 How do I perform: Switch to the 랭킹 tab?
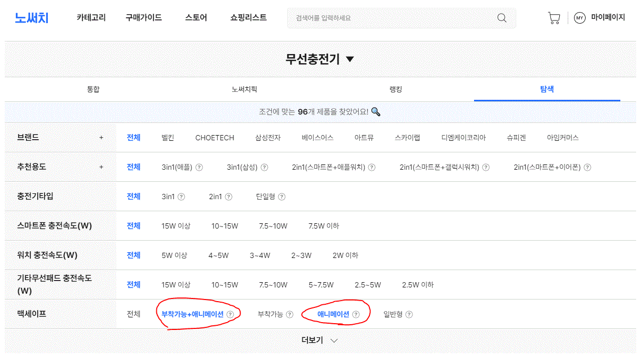click(396, 89)
